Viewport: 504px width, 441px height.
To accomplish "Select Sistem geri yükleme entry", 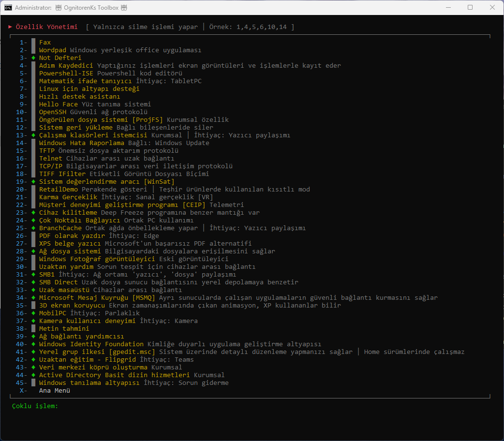I will click(76, 128).
